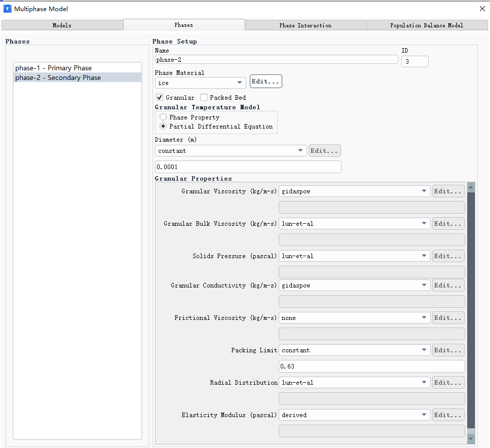The image size is (490, 448).
Task: Expand the Granular Viscosity dropdown
Action: [354, 191]
